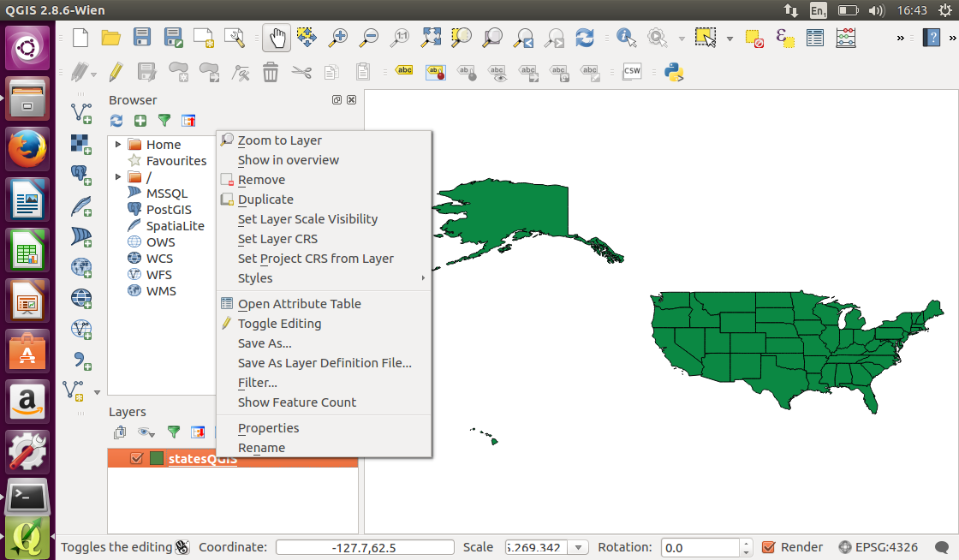Image resolution: width=959 pixels, height=560 pixels.
Task: Open Terminal from the Ubuntu launcher
Action: (x=27, y=497)
